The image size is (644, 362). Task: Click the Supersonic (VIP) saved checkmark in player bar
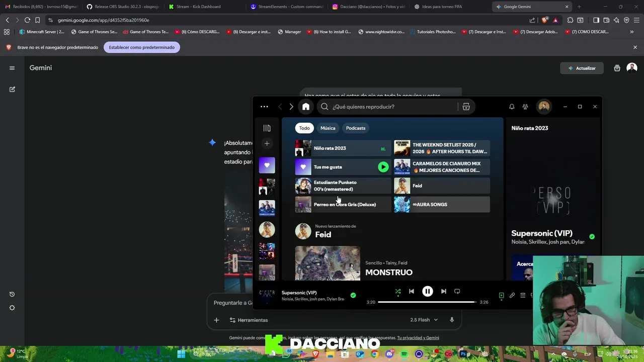[x=353, y=296]
